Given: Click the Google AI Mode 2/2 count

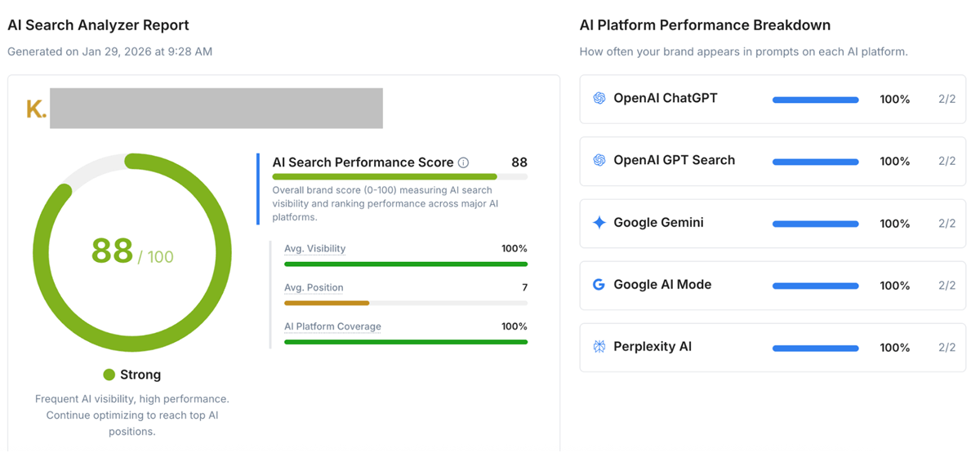Looking at the screenshot, I should pos(947,286).
